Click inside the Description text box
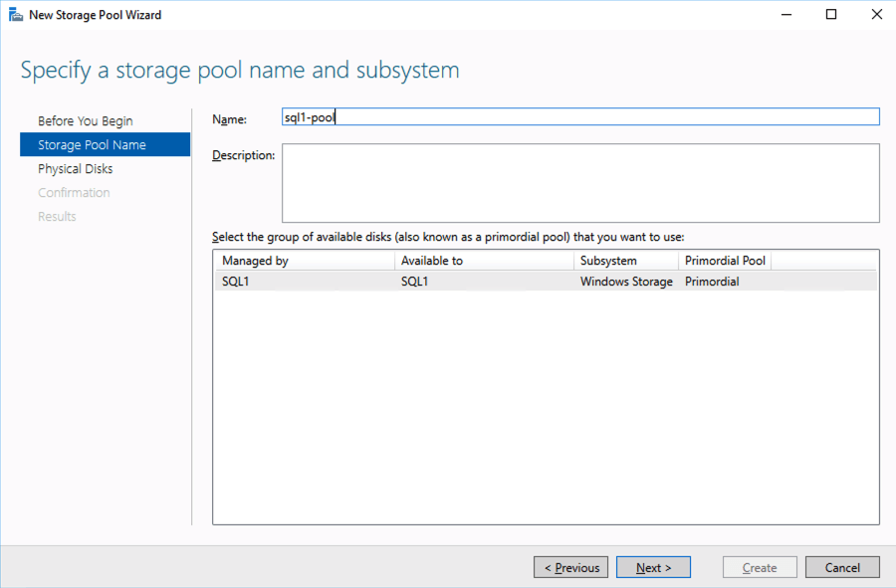Screen dimensions: 896x588 [x=580, y=183]
